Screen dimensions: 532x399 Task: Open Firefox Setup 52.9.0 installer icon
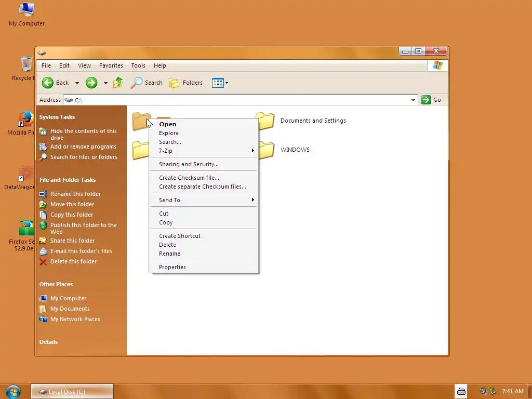point(26,228)
